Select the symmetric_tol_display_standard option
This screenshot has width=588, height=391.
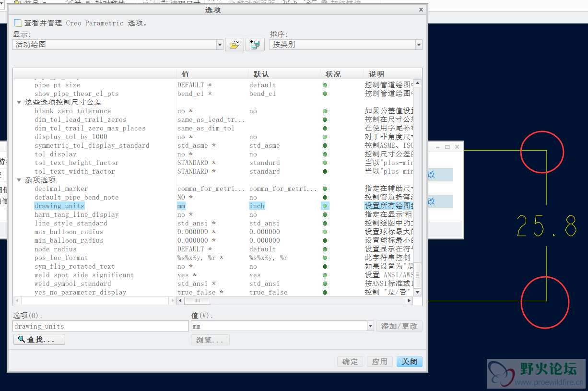92,145
